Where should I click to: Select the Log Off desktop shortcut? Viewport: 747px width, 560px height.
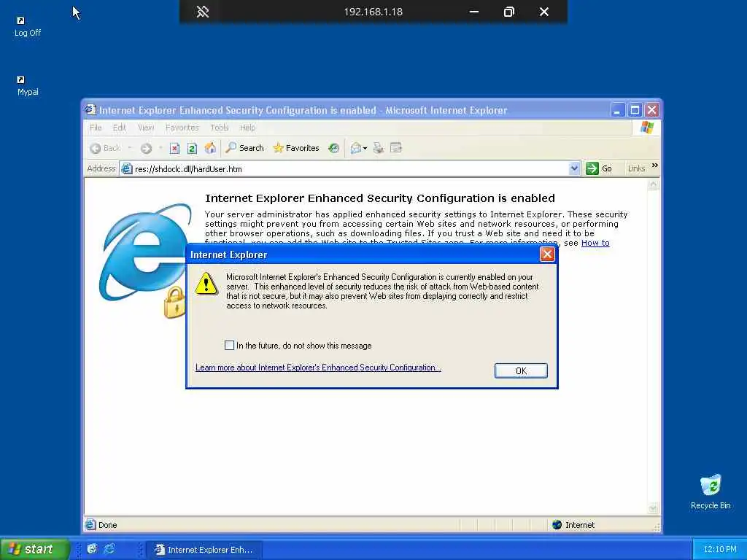point(27,27)
